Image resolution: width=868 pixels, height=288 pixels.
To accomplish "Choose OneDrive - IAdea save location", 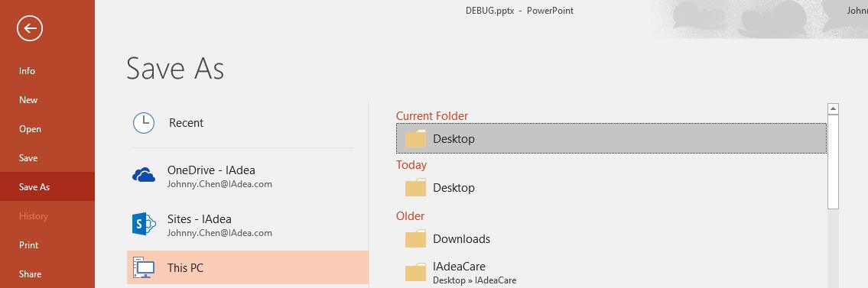I will pyautogui.click(x=248, y=176).
